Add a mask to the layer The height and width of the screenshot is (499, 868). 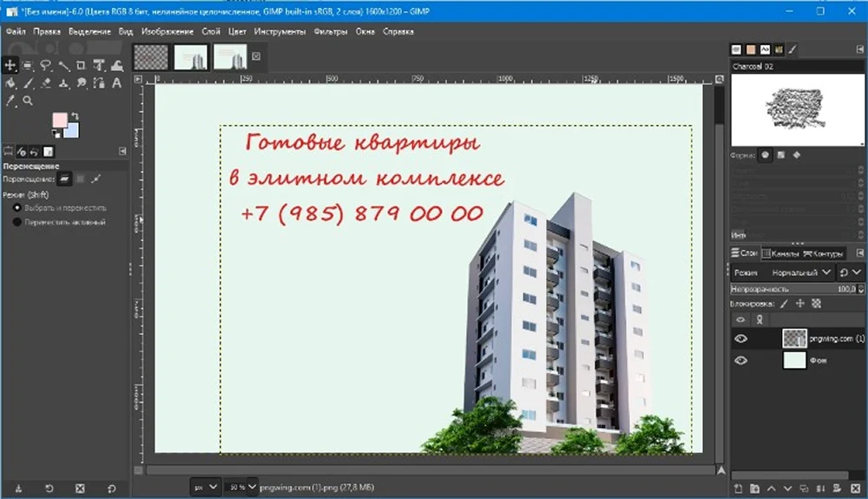click(x=837, y=489)
